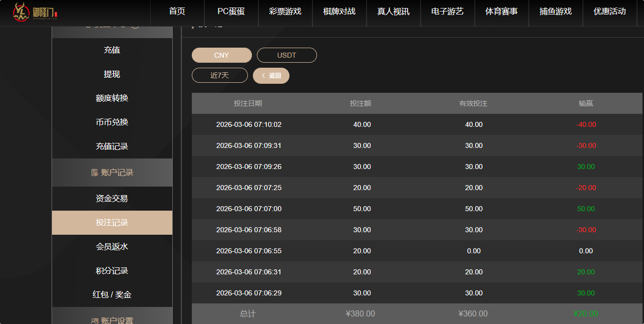The width and height of the screenshot is (644, 324).
Task: Open 资金交易 in the sidebar
Action: tap(111, 198)
